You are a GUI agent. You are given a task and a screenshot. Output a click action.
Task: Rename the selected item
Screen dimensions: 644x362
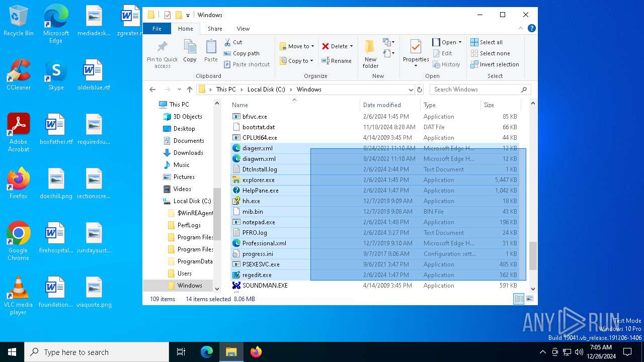click(337, 61)
